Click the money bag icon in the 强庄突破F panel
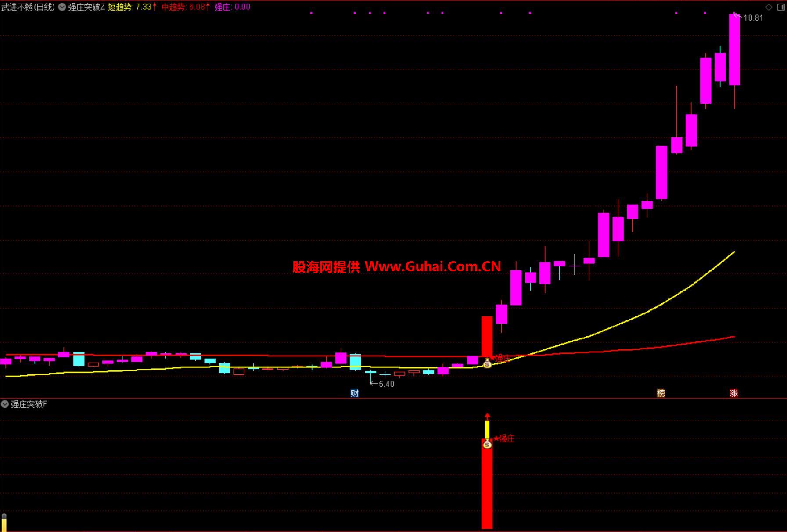787x532 pixels. tap(487, 444)
